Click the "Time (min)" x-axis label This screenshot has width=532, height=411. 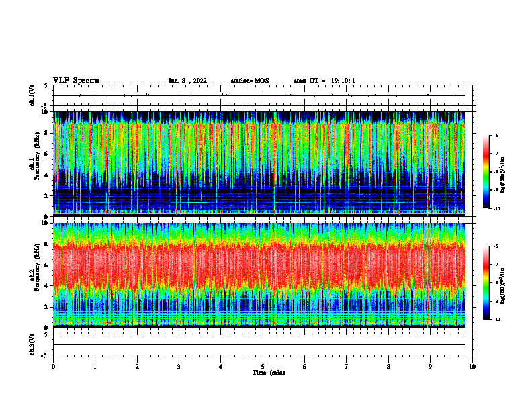269,373
